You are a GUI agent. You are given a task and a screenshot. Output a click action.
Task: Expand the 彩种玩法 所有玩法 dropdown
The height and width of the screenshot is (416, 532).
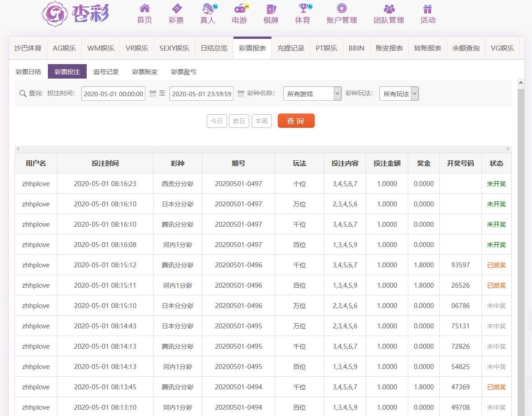coord(399,93)
